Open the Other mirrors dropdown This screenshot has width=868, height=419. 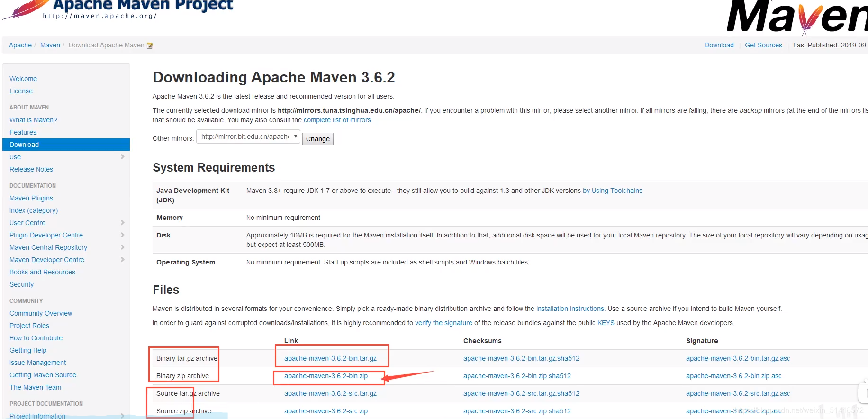tap(248, 137)
